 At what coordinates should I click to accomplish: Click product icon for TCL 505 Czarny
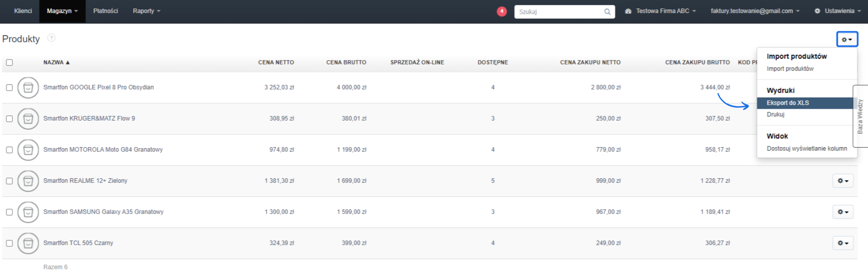28,243
